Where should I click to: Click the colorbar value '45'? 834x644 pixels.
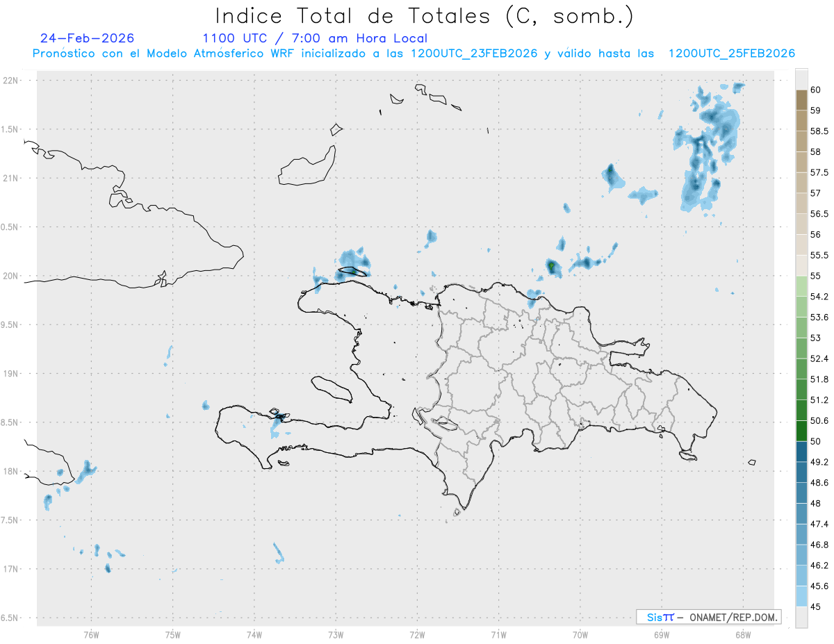tap(815, 606)
